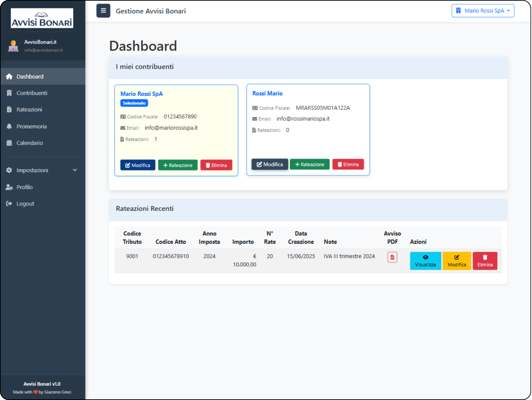Open the Rossi Mario name link
The width and height of the screenshot is (532, 400).
[267, 94]
